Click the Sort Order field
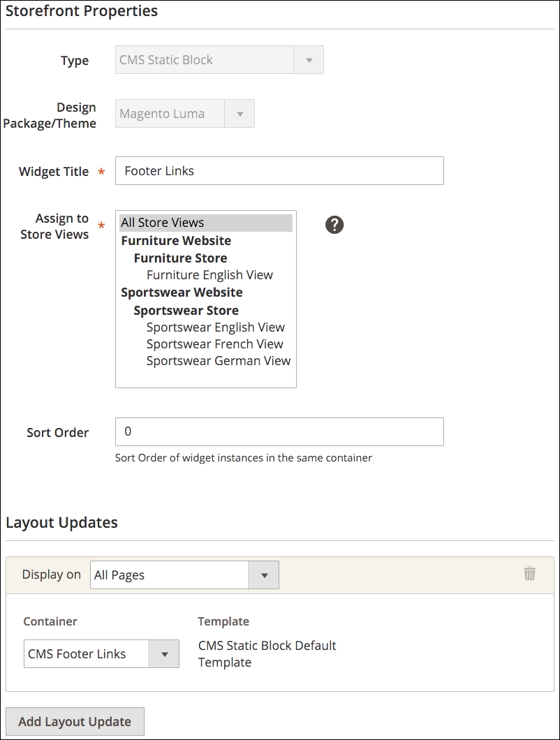 279,431
